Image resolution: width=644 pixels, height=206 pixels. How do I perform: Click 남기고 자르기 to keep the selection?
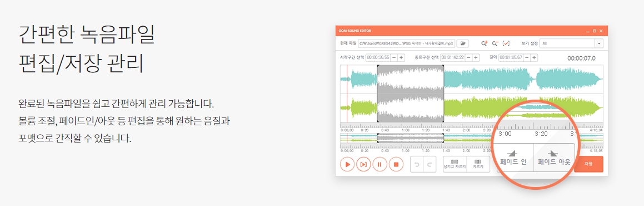[x=455, y=164]
